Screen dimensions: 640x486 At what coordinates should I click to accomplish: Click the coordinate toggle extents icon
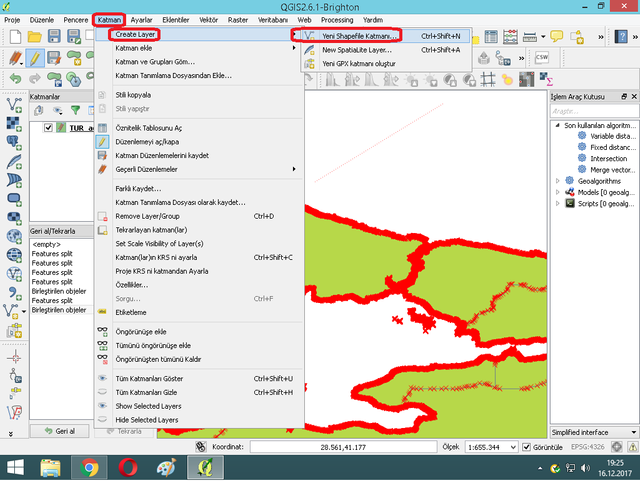[x=200, y=447]
